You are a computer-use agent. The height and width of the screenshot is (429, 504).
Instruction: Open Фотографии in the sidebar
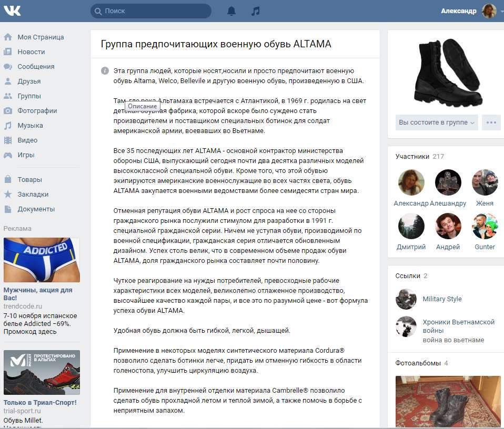(37, 111)
